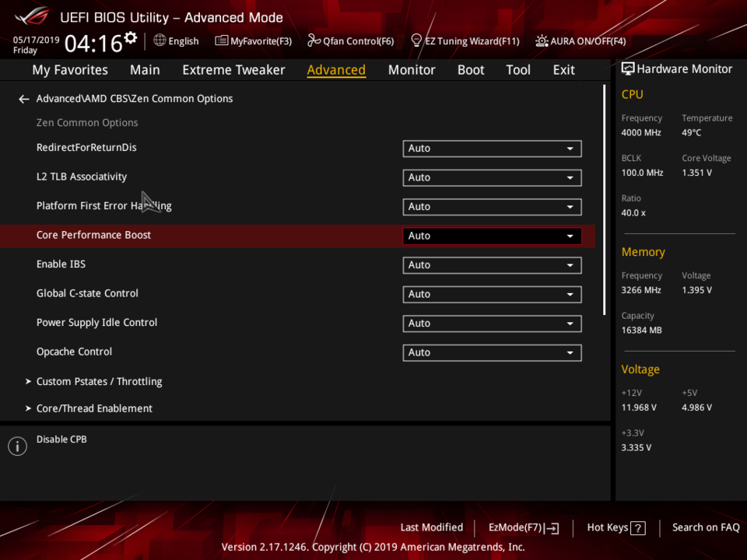This screenshot has width=747, height=560.
Task: Open the RedirectForReturnDis dropdown
Action: click(x=492, y=149)
